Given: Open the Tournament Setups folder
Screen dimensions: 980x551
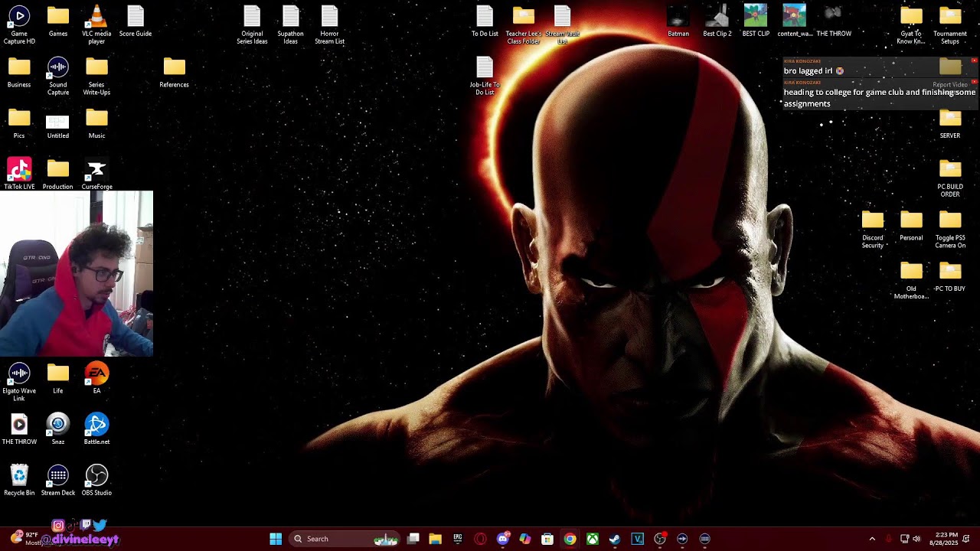Looking at the screenshot, I should click(950, 24).
